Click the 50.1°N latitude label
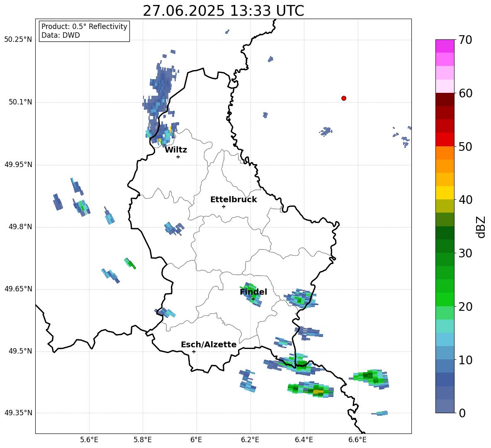Viewport: 491px width, 448px height. tap(20, 102)
